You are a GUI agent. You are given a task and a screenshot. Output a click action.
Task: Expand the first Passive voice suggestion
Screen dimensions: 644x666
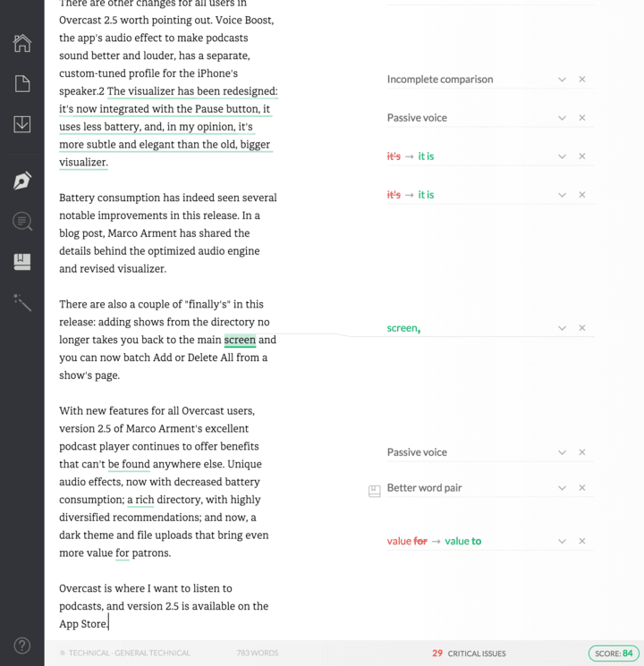point(562,118)
